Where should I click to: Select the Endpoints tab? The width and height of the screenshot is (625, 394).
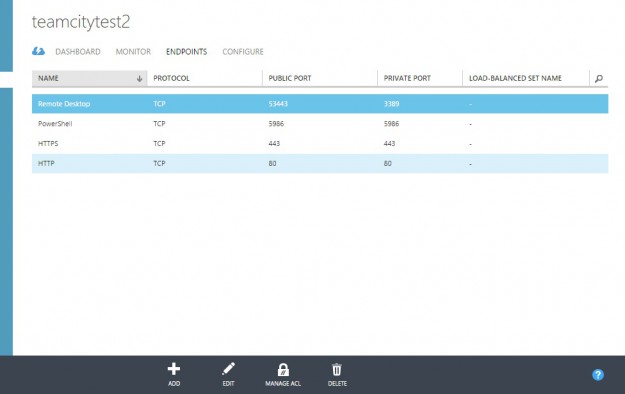pos(187,51)
